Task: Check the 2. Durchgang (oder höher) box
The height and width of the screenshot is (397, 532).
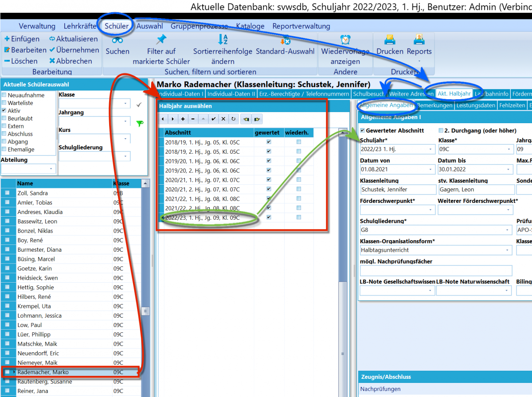Action: point(441,131)
